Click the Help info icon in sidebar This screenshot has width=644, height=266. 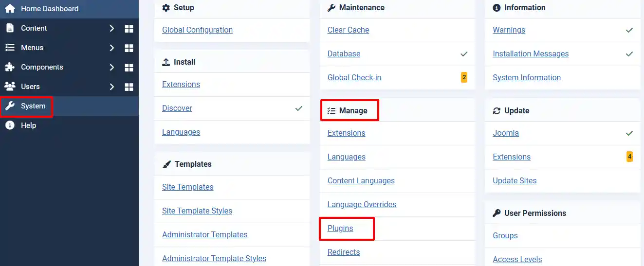pos(10,125)
